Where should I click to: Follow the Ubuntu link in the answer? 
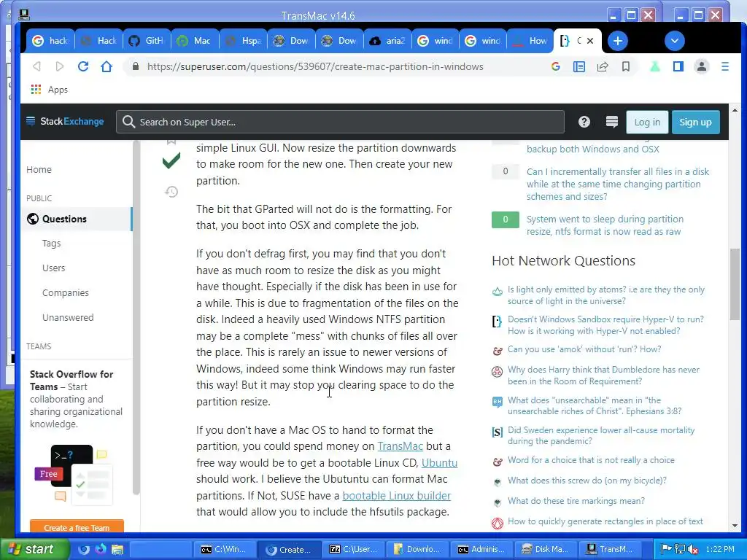439,463
